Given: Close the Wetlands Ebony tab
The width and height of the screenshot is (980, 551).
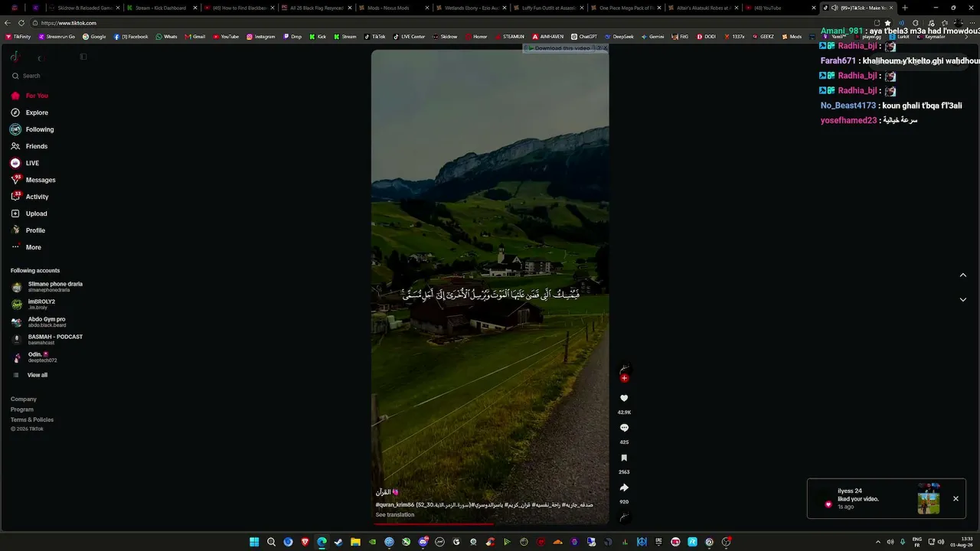Looking at the screenshot, I should [x=504, y=8].
